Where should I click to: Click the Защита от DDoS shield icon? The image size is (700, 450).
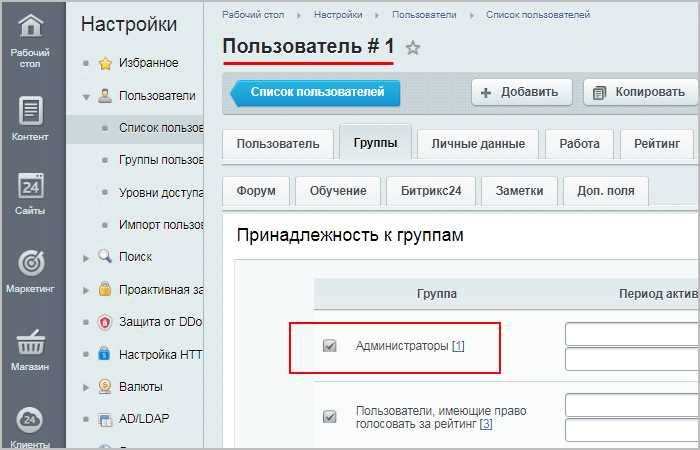tap(104, 322)
